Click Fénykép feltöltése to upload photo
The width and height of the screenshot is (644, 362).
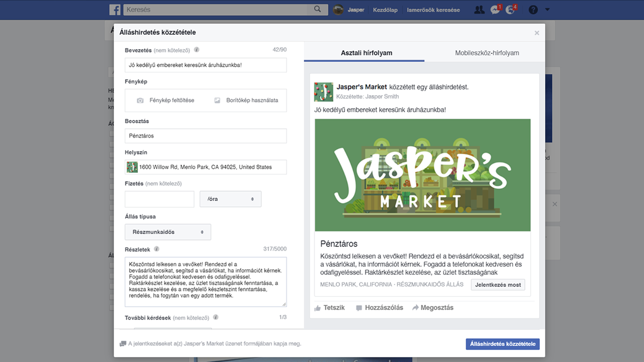166,101
